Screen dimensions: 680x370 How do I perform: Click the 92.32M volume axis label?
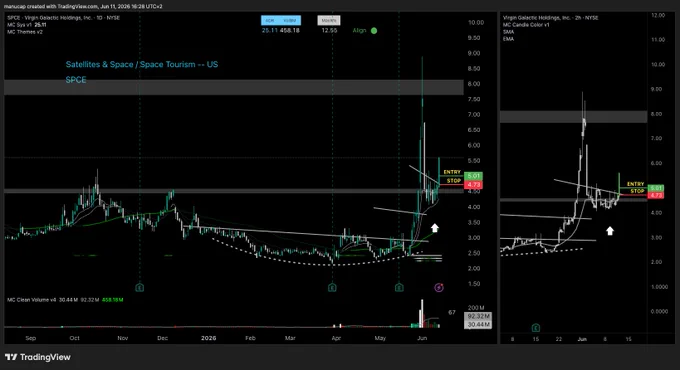pos(478,316)
